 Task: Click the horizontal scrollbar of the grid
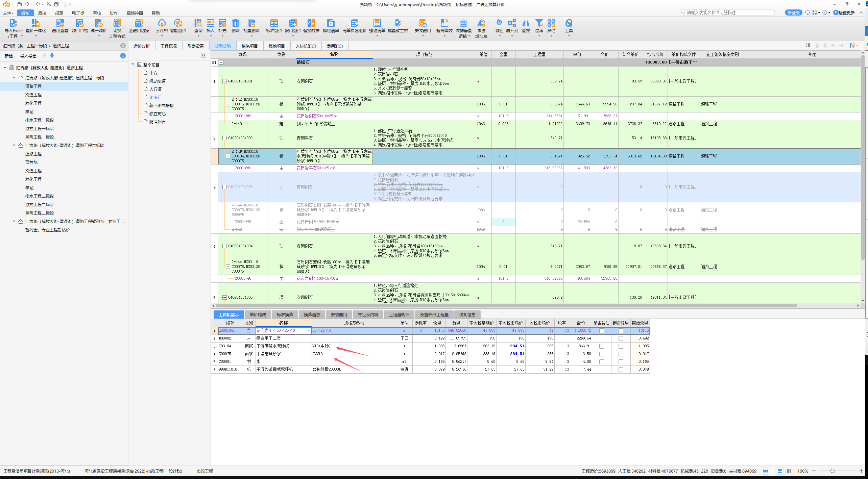pyautogui.click(x=506, y=306)
